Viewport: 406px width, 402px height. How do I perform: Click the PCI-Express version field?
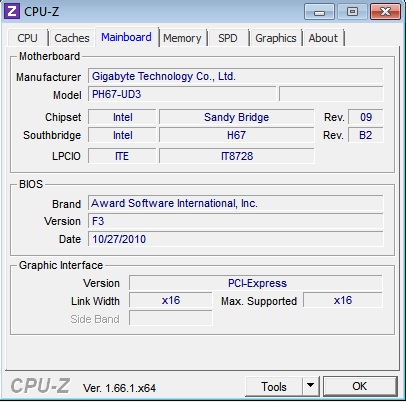point(256,283)
